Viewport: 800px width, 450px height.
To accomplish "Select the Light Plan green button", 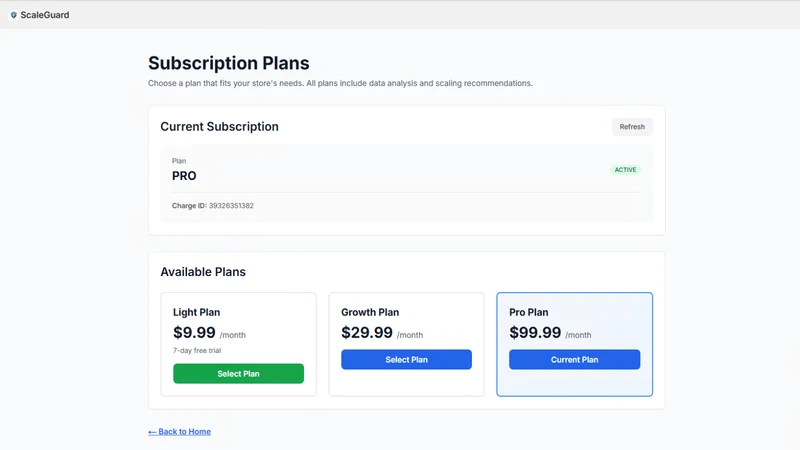I will pos(238,373).
